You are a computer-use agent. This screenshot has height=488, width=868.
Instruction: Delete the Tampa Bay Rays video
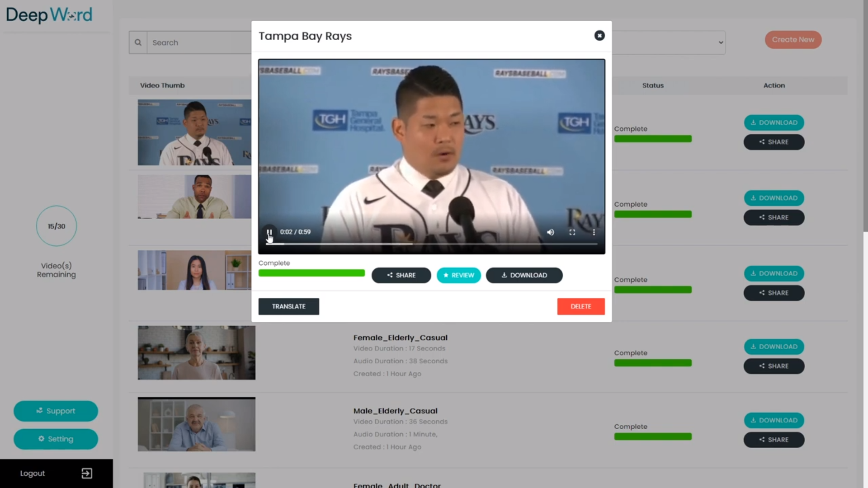click(580, 306)
